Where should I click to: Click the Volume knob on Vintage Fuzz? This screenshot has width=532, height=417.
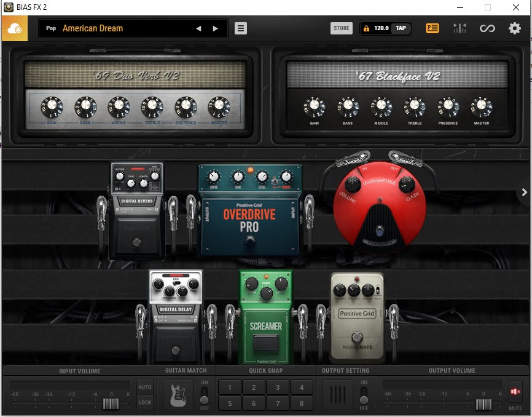pos(353,185)
